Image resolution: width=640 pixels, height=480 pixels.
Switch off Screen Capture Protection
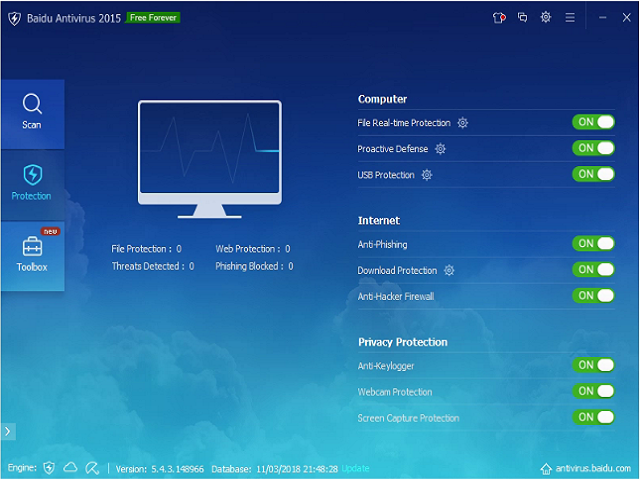coord(593,418)
